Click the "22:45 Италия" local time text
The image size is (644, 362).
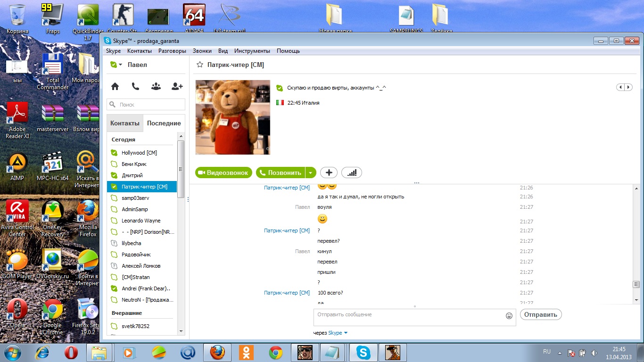303,103
